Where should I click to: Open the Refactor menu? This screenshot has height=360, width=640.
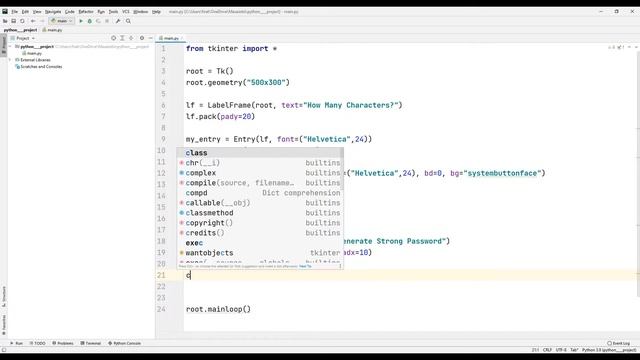pos(86,12)
